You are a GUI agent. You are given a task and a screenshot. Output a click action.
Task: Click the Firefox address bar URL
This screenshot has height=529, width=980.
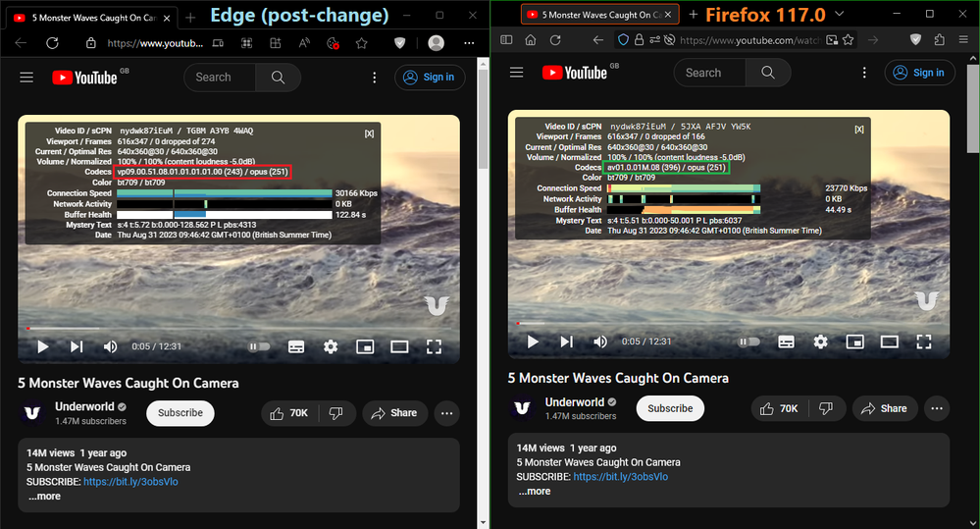pos(749,40)
